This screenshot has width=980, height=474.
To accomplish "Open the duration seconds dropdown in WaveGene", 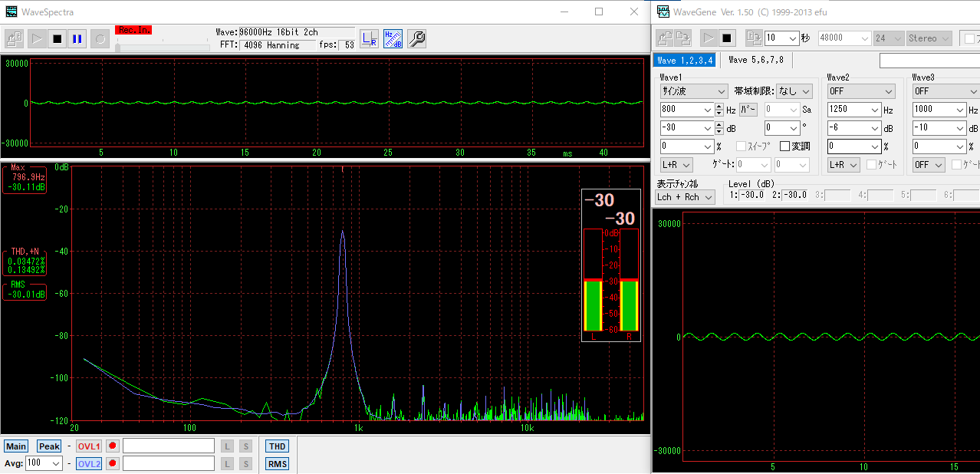I will coord(791,38).
